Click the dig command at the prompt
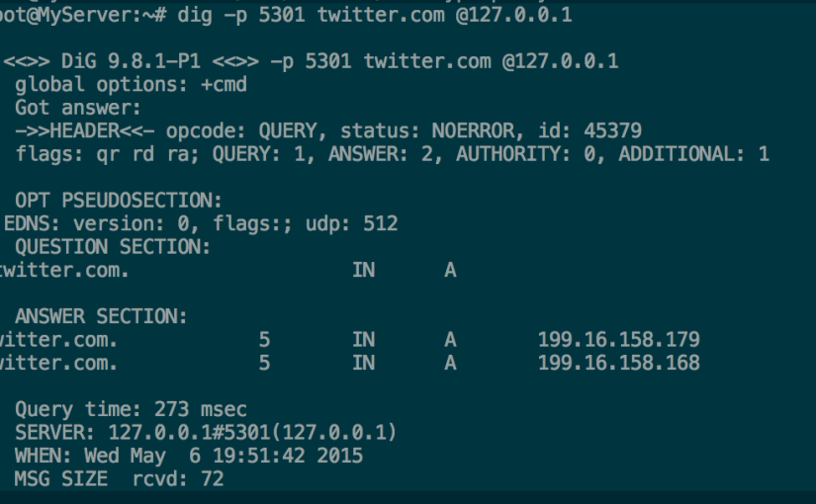Viewport: 816px width, 504px height. (x=375, y=15)
